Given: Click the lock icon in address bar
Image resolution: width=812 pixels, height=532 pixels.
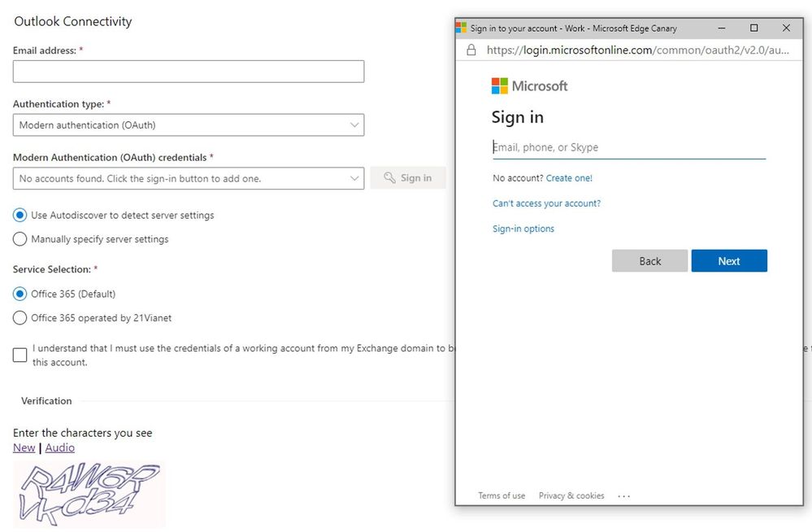Looking at the screenshot, I should coord(471,50).
